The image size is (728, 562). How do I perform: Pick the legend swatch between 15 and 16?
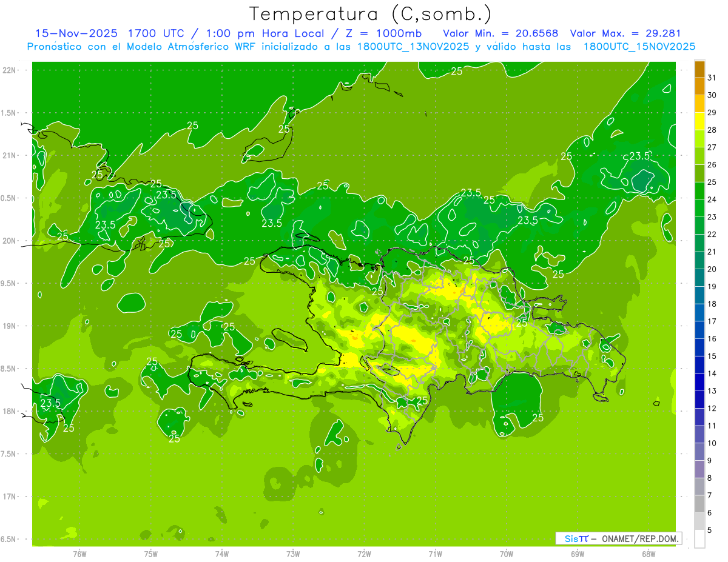(699, 347)
